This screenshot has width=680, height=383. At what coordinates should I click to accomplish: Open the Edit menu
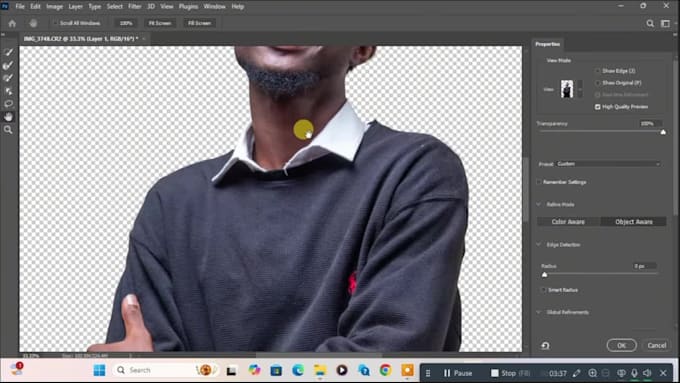(35, 7)
